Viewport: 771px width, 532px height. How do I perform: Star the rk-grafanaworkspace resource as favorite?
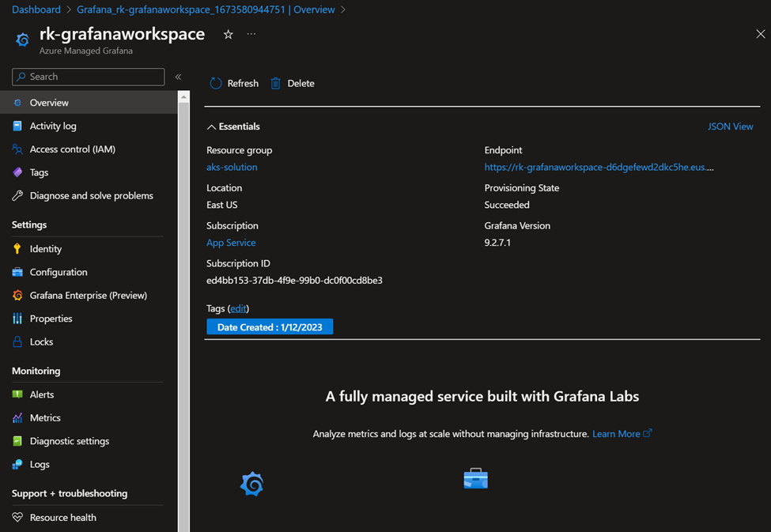[x=228, y=35]
